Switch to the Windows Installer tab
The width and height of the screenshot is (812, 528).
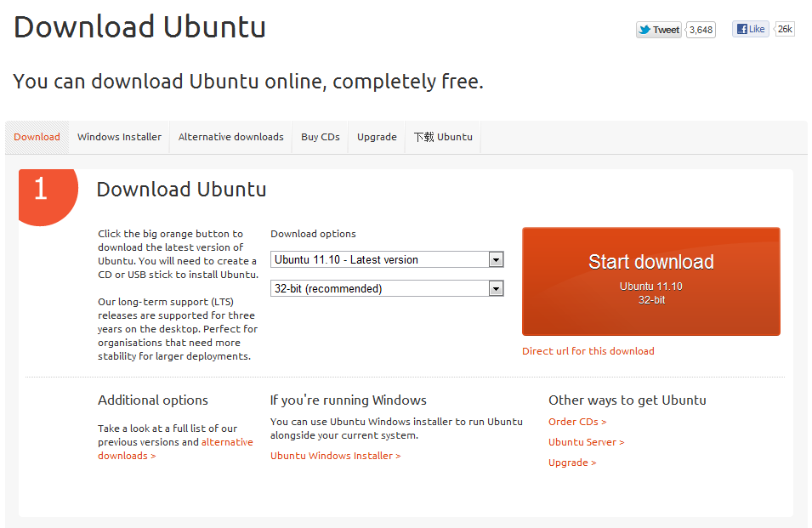pyautogui.click(x=119, y=137)
